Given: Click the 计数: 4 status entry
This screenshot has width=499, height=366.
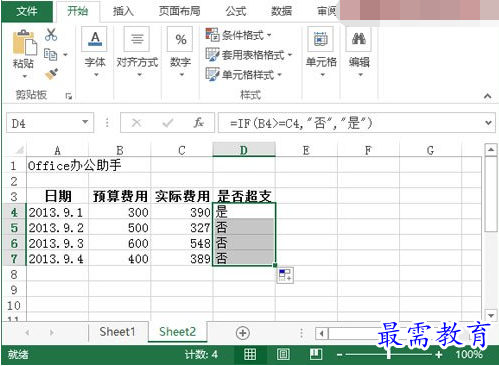Looking at the screenshot, I should pyautogui.click(x=201, y=354).
